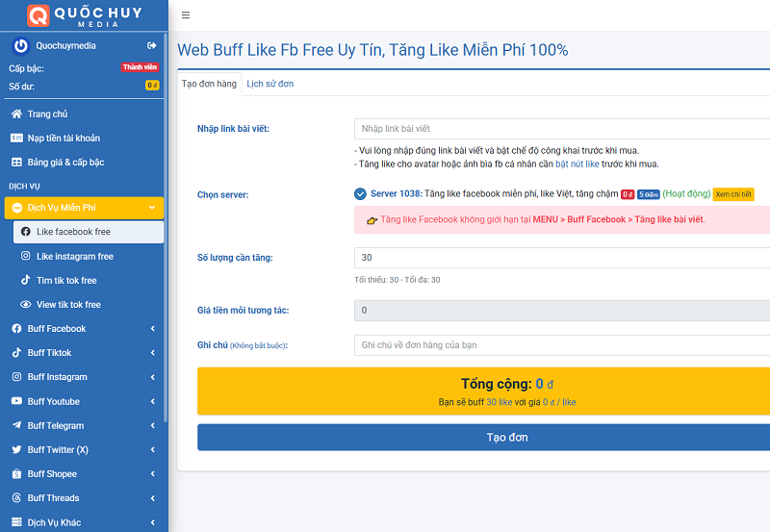The image size is (770, 532).
Task: Follow the bật nút like link
Action: click(577, 164)
